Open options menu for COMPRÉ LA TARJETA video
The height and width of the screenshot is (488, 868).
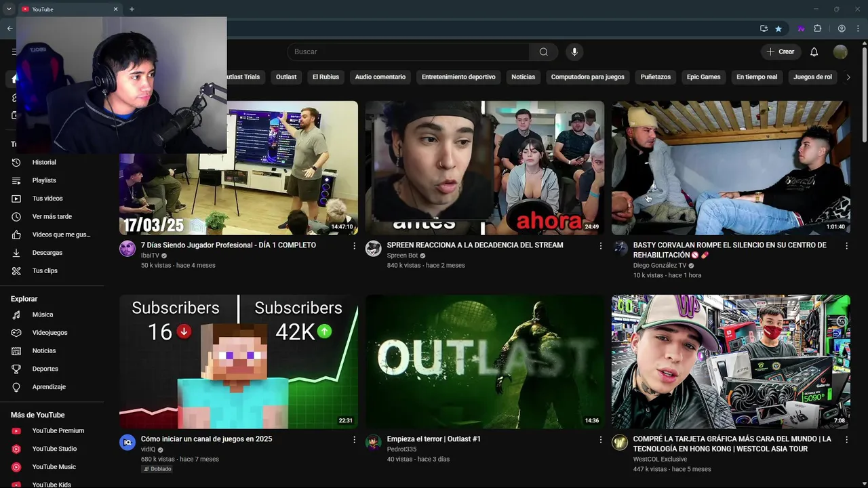click(x=846, y=440)
